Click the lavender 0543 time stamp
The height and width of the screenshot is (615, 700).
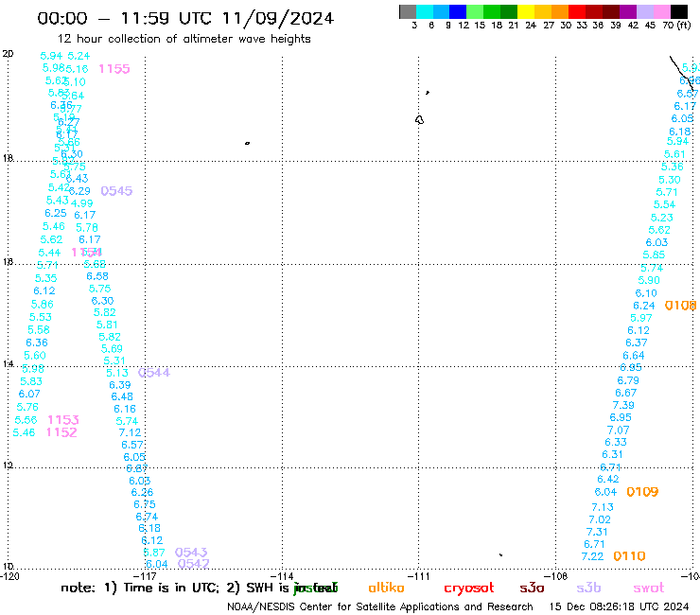(x=191, y=553)
